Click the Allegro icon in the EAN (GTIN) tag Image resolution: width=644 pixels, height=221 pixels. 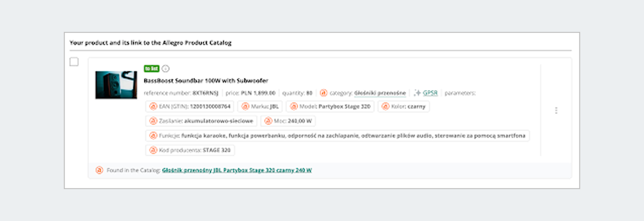(x=153, y=106)
